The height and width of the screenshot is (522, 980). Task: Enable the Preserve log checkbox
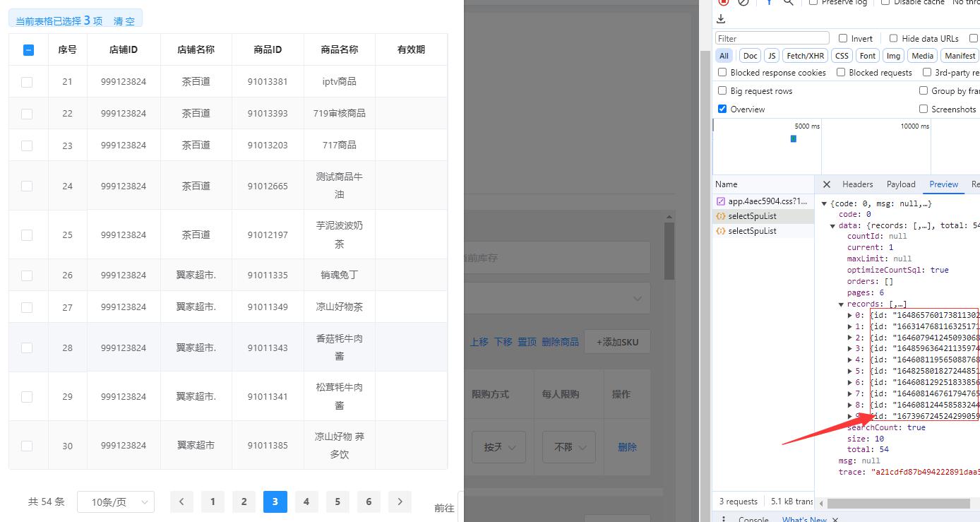(813, 2)
